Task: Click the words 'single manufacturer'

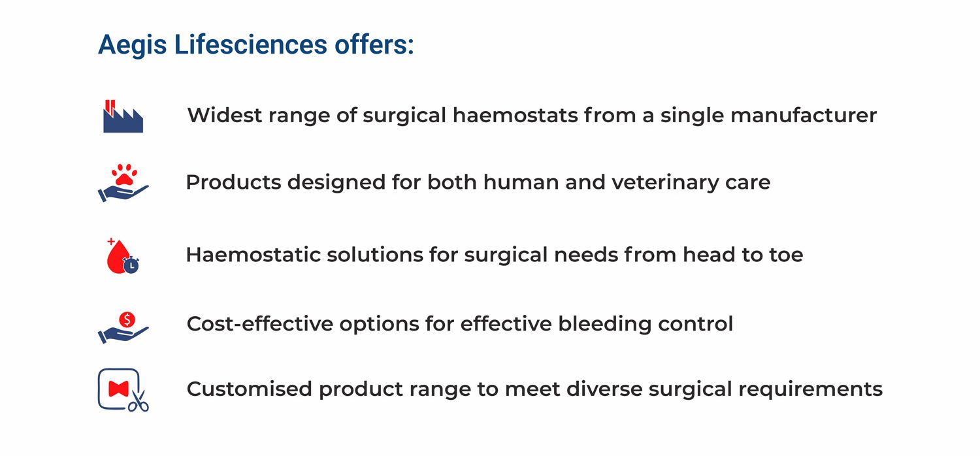Action: 768,116
